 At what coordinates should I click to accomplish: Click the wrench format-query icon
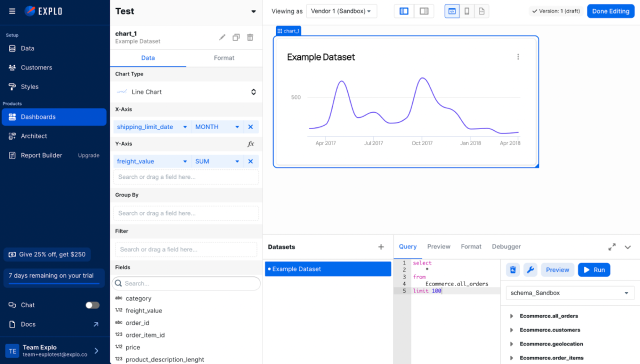click(x=531, y=270)
